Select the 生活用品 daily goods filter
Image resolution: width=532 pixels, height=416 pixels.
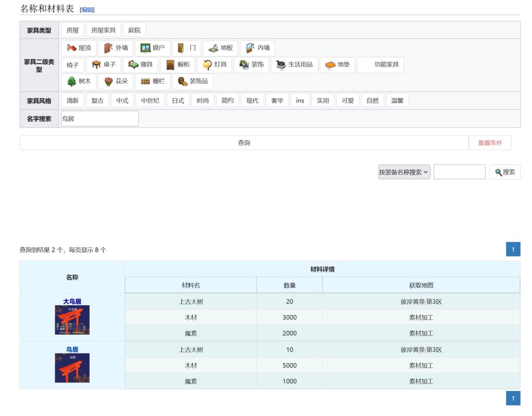point(295,64)
